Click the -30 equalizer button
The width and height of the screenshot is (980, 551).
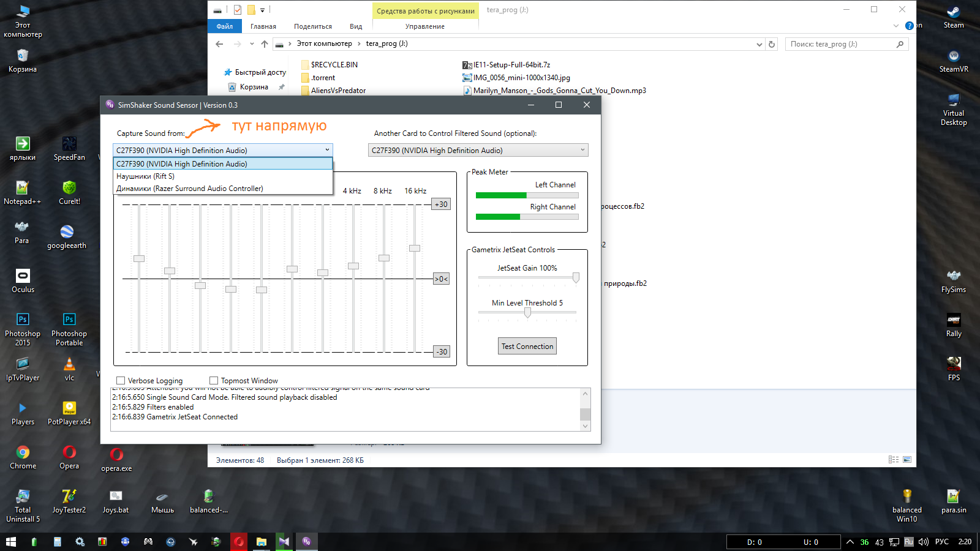[441, 352]
